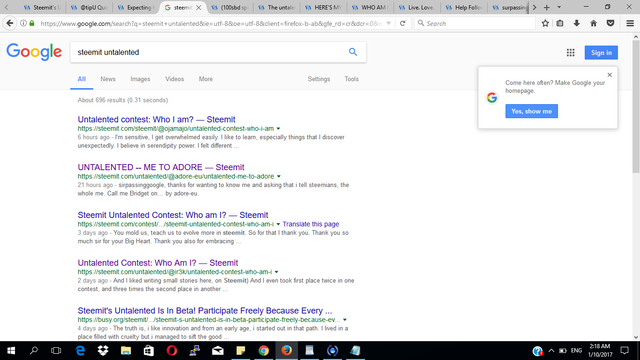The width and height of the screenshot is (640, 360).
Task: Open Sticky Notes from taskbar
Action: (241, 351)
